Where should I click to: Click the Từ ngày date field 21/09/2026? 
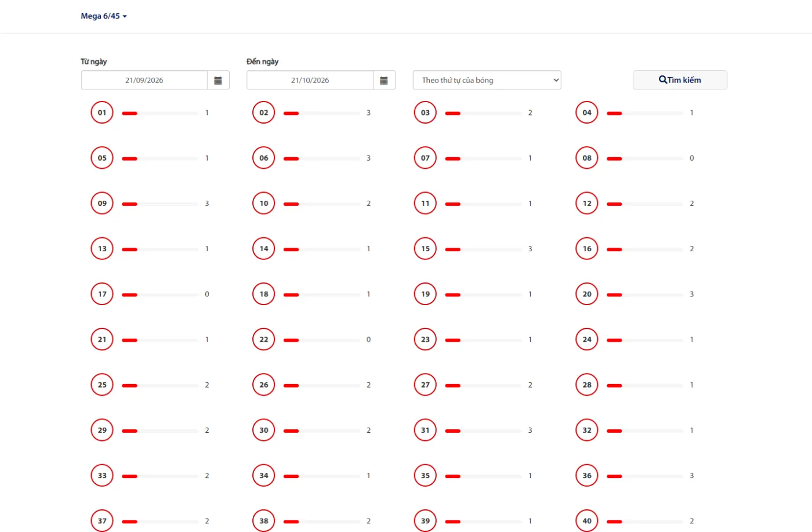(144, 80)
